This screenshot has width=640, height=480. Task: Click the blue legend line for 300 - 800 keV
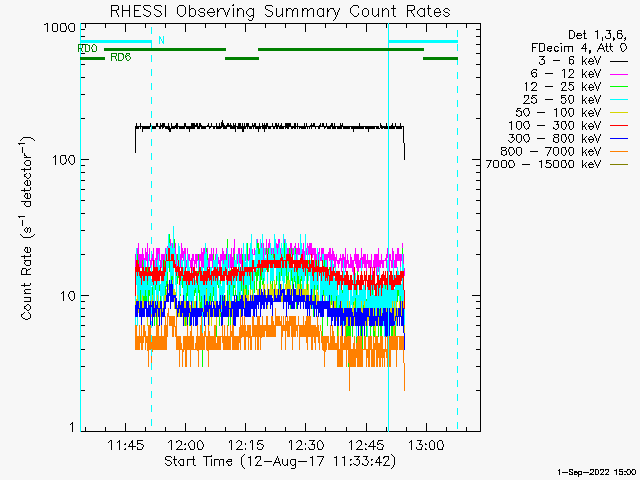(619, 139)
